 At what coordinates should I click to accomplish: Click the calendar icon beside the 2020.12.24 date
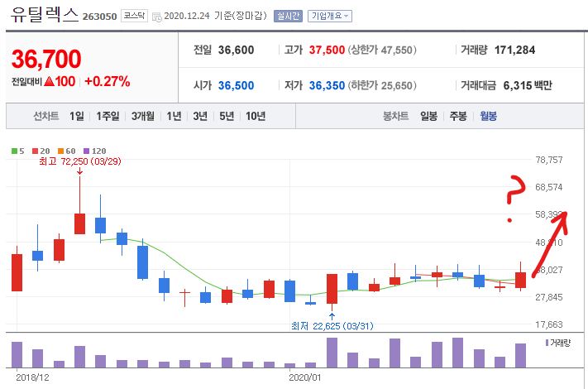[x=157, y=17]
